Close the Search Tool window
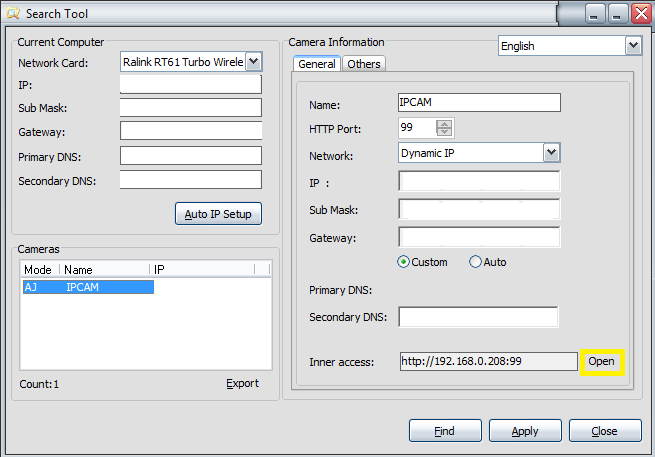Image resolution: width=655 pixels, height=457 pixels. pyautogui.click(x=641, y=13)
